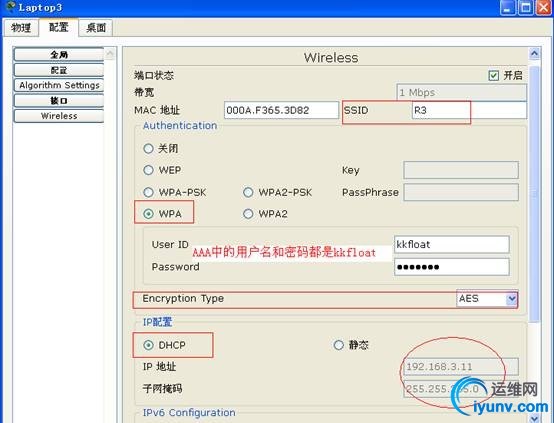Select WPA2-PSK authentication option
The height and width of the screenshot is (423, 554).
click(x=248, y=192)
